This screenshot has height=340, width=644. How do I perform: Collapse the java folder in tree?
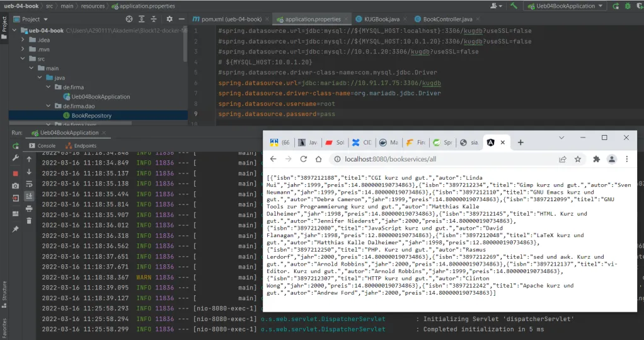tap(40, 78)
